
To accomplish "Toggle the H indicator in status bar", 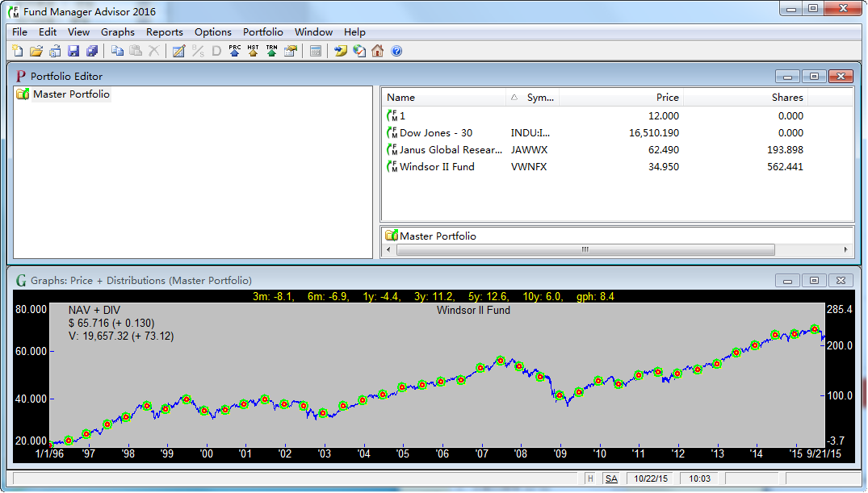I will 590,478.
